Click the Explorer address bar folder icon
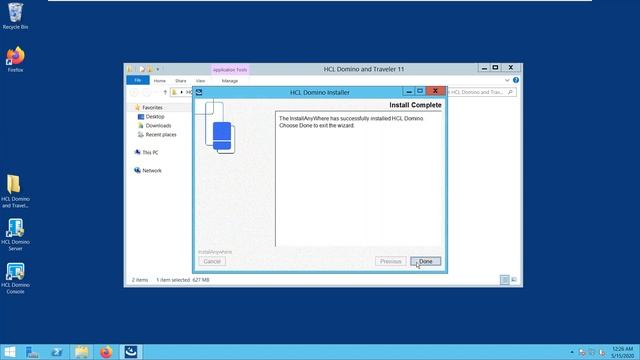 point(175,92)
